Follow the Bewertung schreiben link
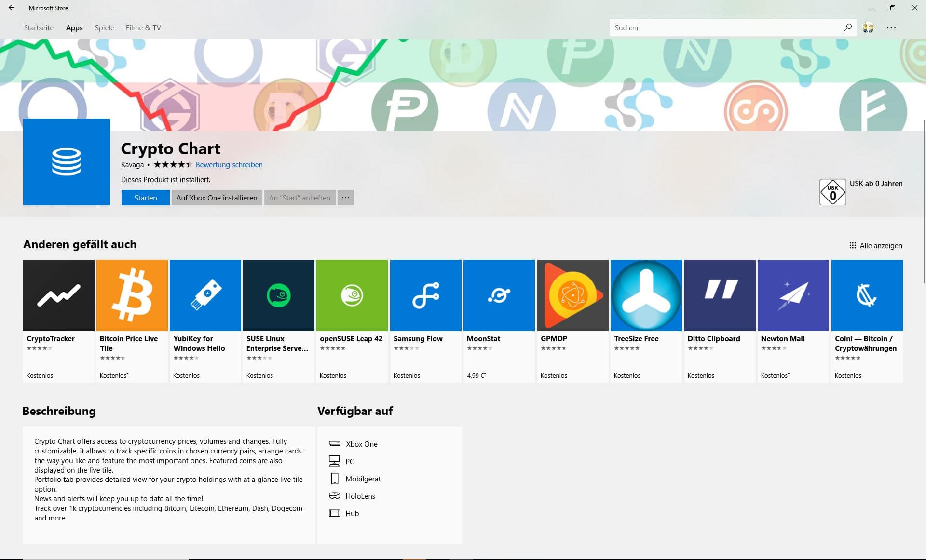This screenshot has height=560, width=926. [x=229, y=165]
